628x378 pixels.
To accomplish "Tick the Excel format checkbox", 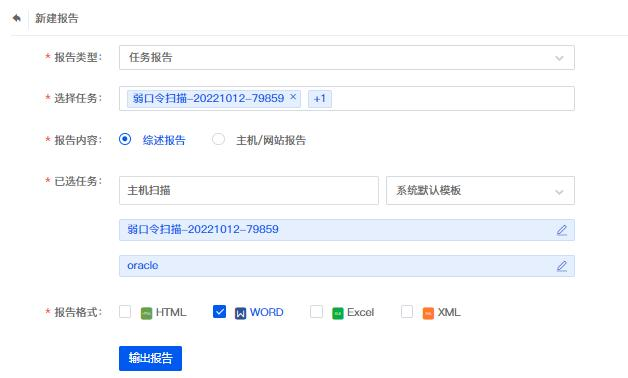I will click(316, 312).
